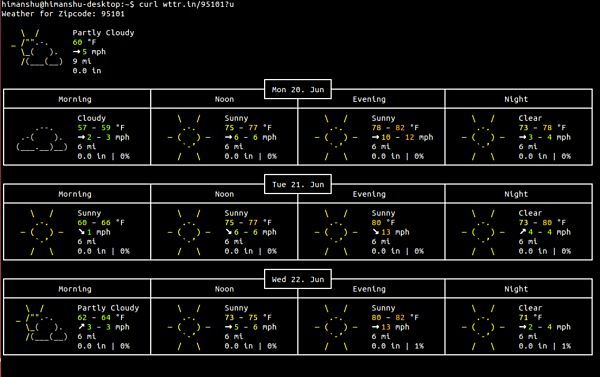
Task: Click the '62 - 64 °F' temperature range
Action: [x=101, y=317]
